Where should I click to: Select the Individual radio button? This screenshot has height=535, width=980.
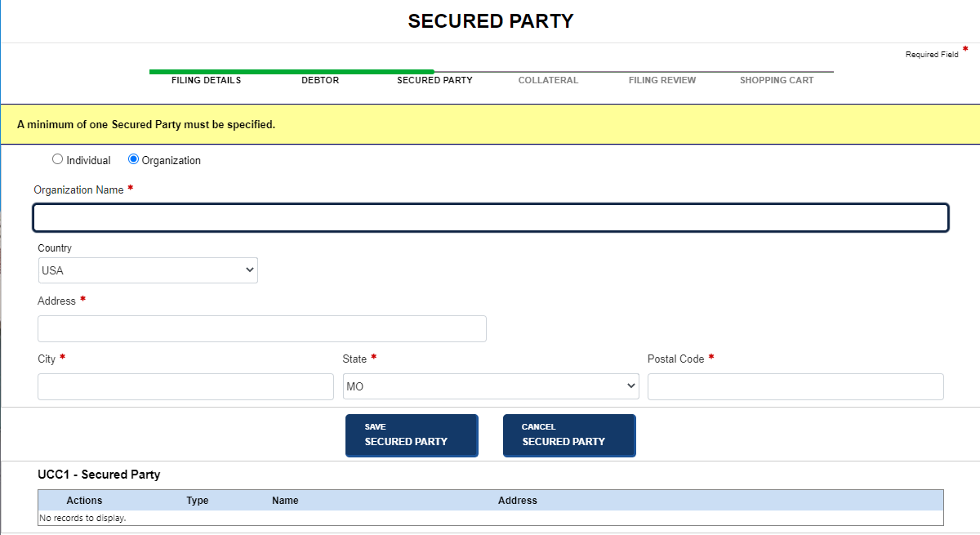pos(57,159)
